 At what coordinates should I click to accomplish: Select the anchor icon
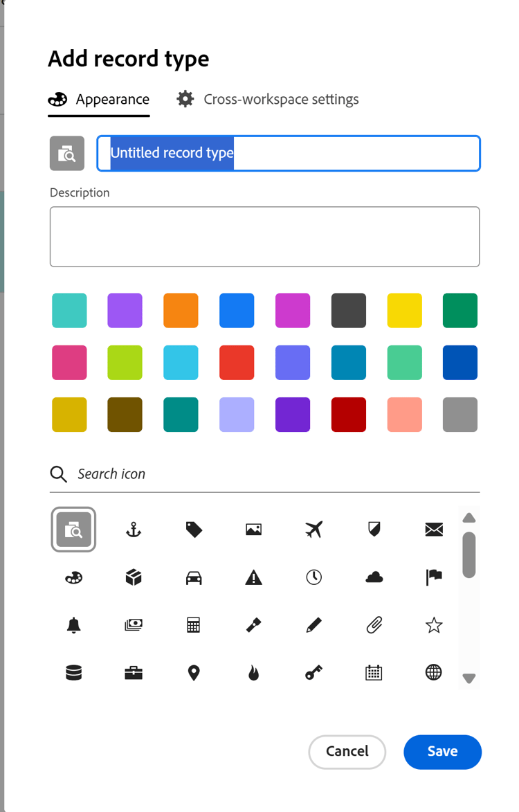pyautogui.click(x=134, y=529)
